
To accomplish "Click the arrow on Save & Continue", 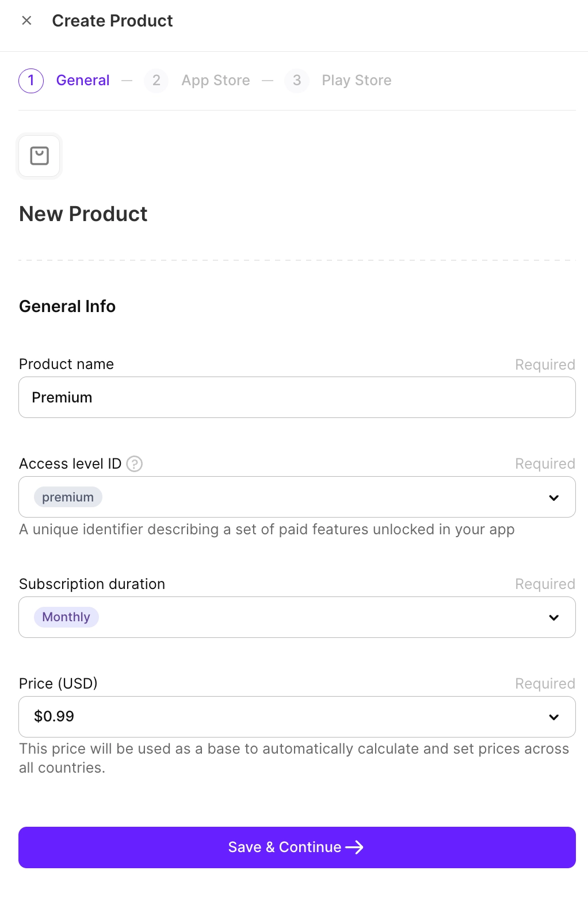I will [354, 847].
